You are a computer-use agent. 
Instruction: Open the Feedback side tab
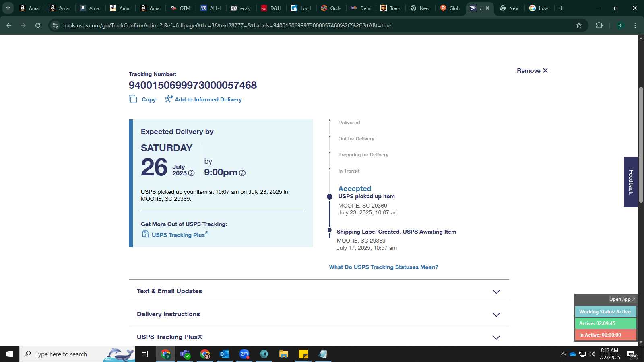pyautogui.click(x=631, y=182)
